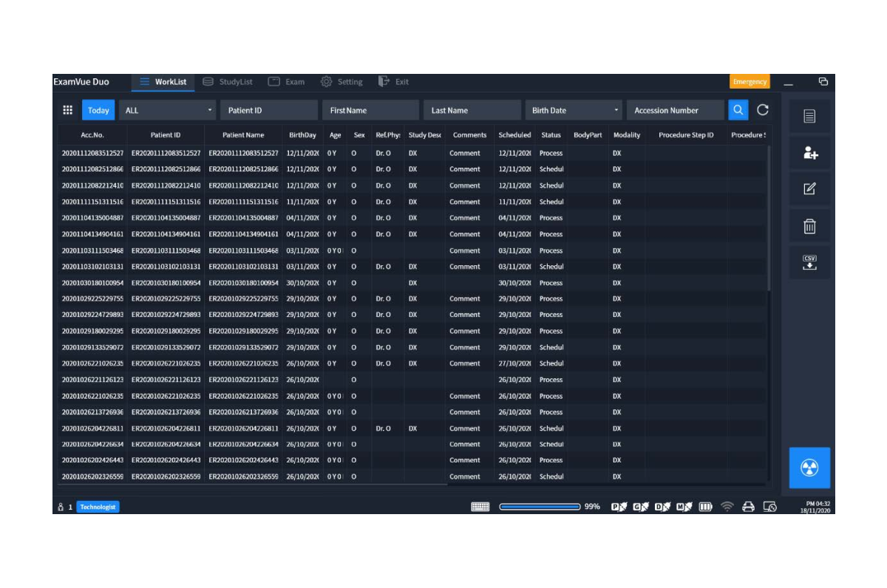887x588 pixels.
Task: Delete selected entry with trash icon
Action: coord(809,226)
